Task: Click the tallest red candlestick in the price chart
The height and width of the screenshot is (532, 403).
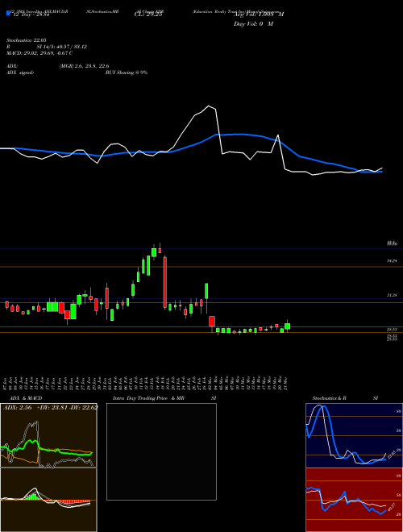Action: [x=165, y=282]
